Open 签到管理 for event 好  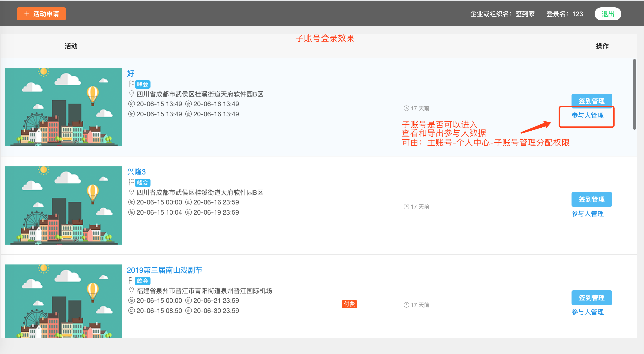tap(592, 101)
